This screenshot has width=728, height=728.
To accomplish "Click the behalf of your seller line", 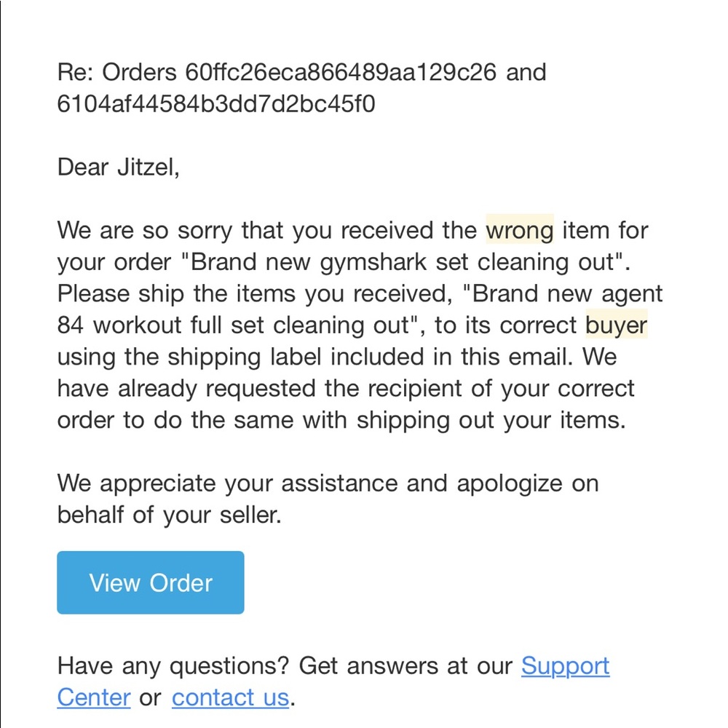I will (x=169, y=515).
